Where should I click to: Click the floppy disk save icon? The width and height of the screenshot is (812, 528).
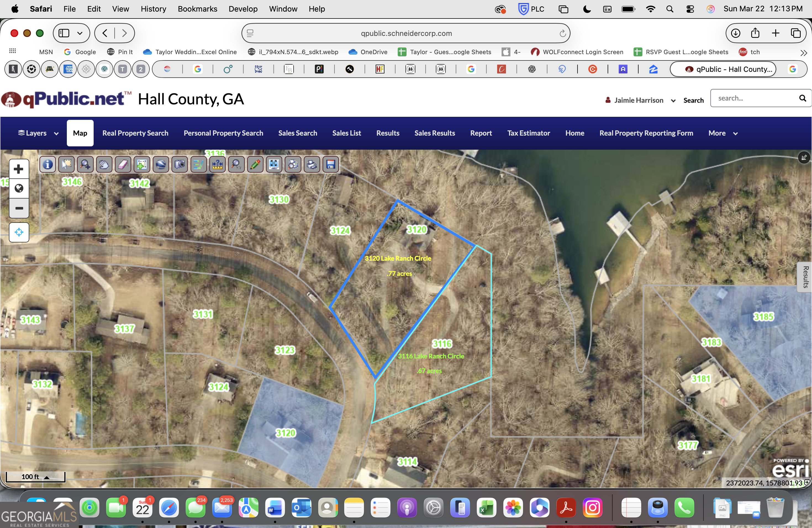[x=331, y=165]
